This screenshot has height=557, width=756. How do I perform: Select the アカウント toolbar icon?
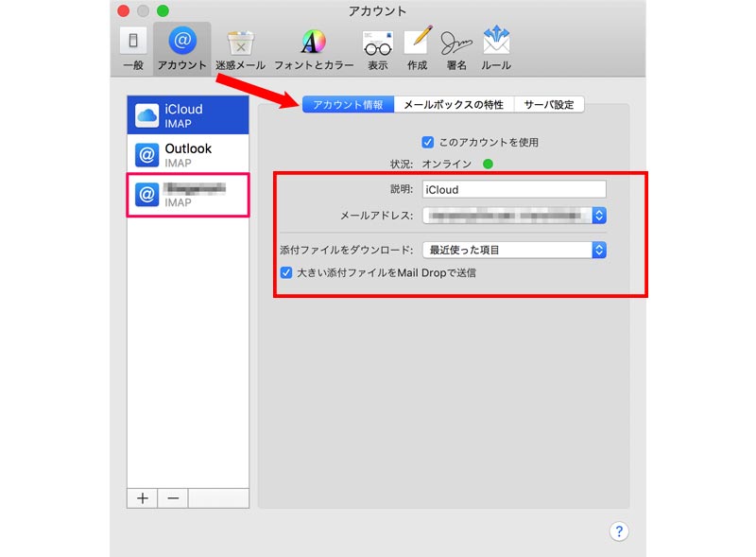coord(182,49)
